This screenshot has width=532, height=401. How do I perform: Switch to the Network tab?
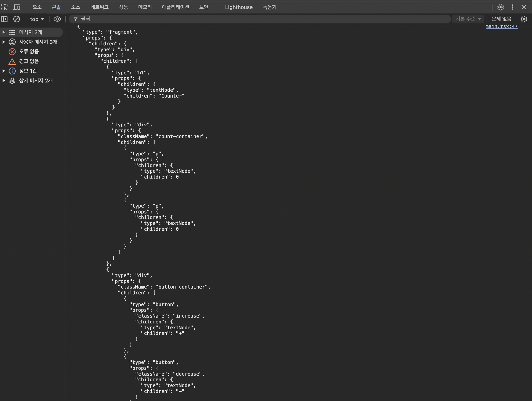(99, 7)
